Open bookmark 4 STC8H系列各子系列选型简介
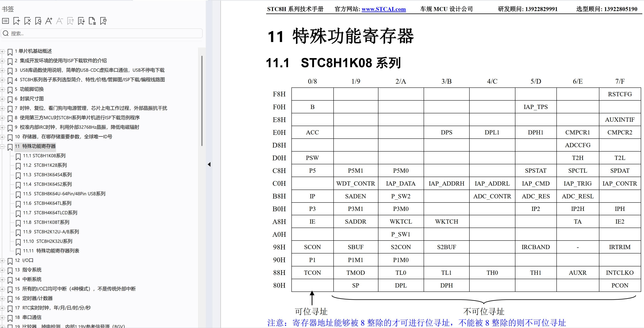This screenshot has width=644, height=328. pos(90,79)
